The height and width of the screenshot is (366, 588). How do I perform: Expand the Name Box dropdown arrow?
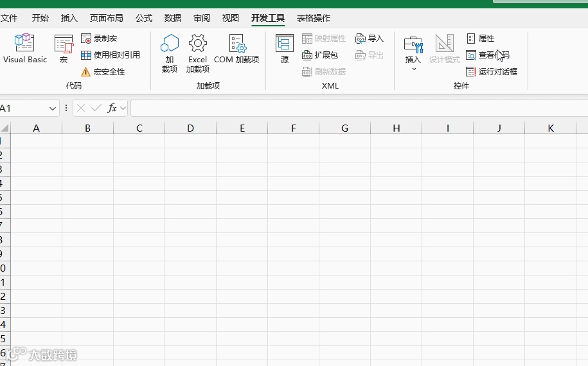pos(53,109)
